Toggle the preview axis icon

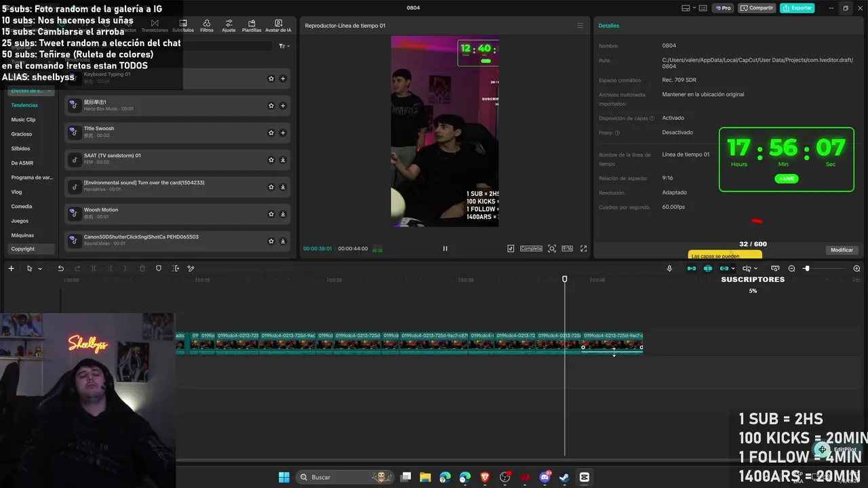tap(747, 268)
